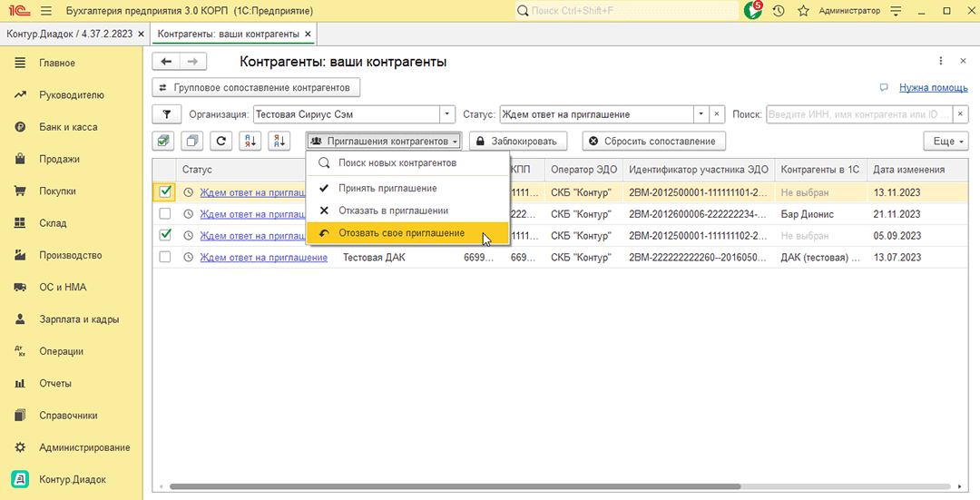The image size is (980, 500).
Task: Uncheck the first row dated 13.11.2023
Action: [x=165, y=192]
